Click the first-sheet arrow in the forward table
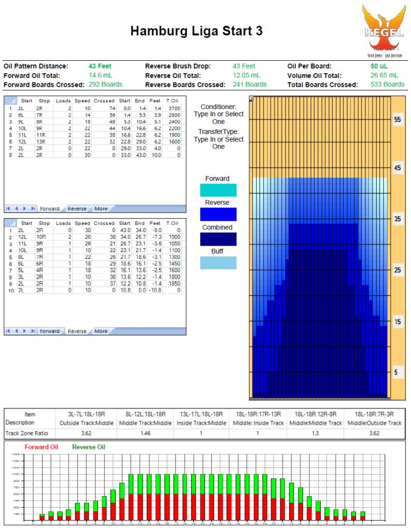Image resolution: width=411 pixels, height=532 pixels. coord(8,208)
